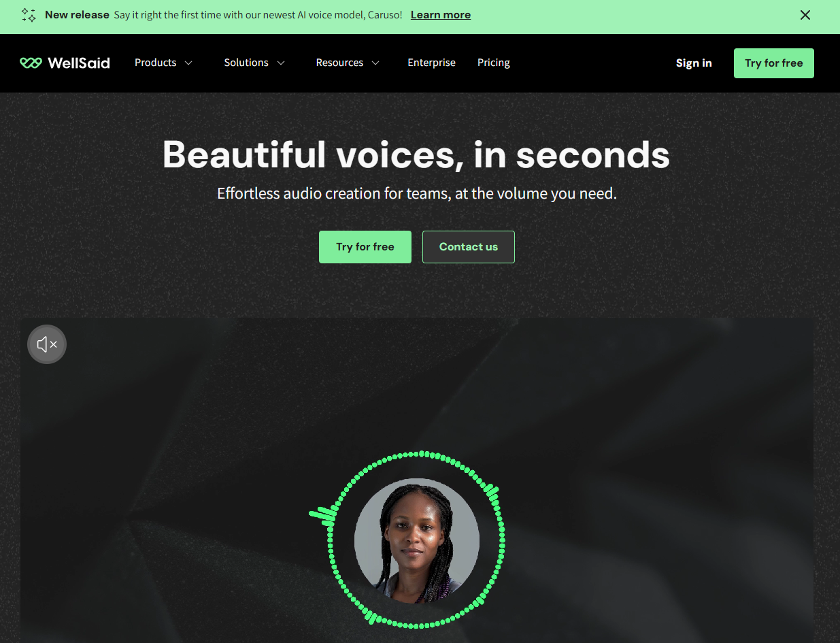Dismiss the New release banner
Image resolution: width=840 pixels, height=643 pixels.
coord(805,15)
